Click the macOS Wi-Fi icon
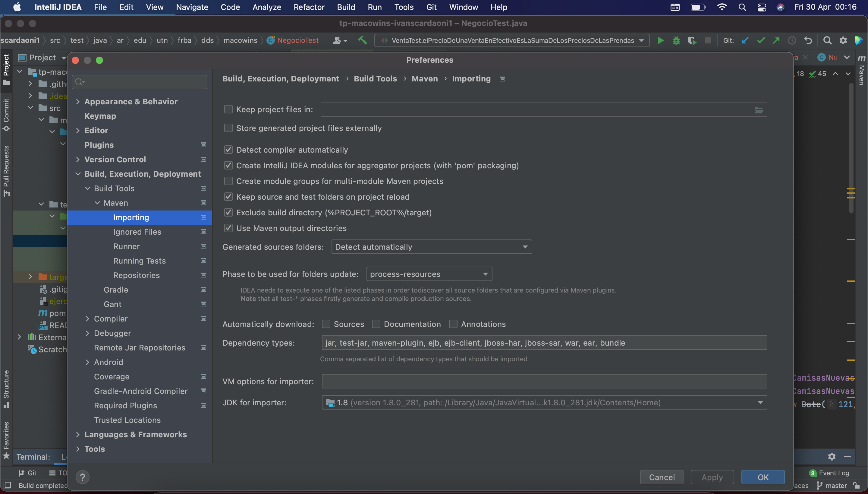Screen dimensions: 868x494 coord(722,7)
